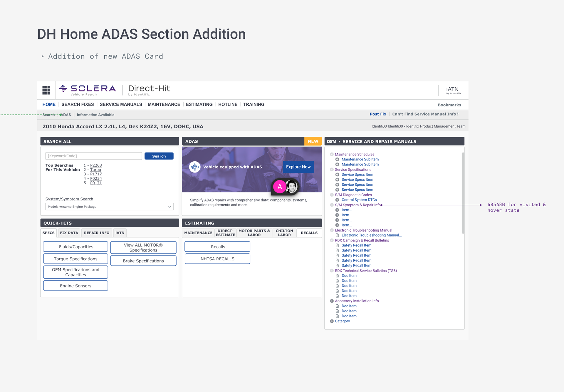The width and height of the screenshot is (564, 392).
Task: Click top search term Turbo
Action: coord(95,170)
